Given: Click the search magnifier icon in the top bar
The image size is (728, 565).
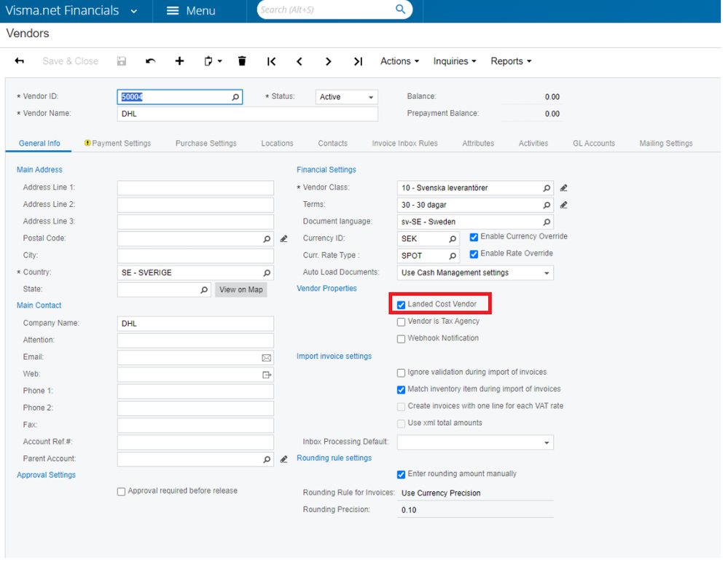Looking at the screenshot, I should click(x=400, y=9).
